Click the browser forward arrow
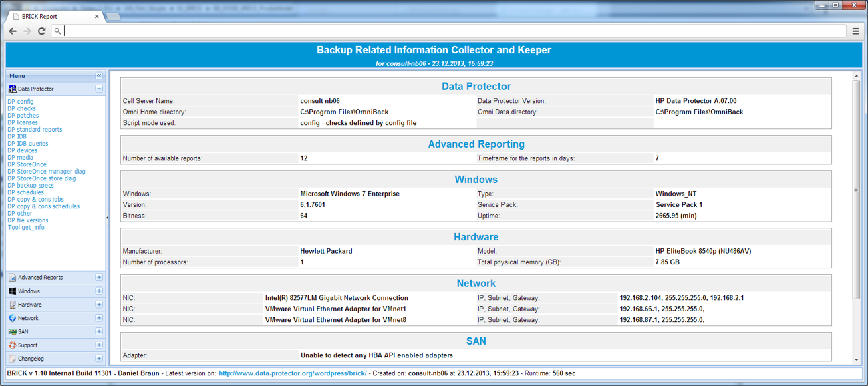Viewport: 868px width, 386px height. 27,31
